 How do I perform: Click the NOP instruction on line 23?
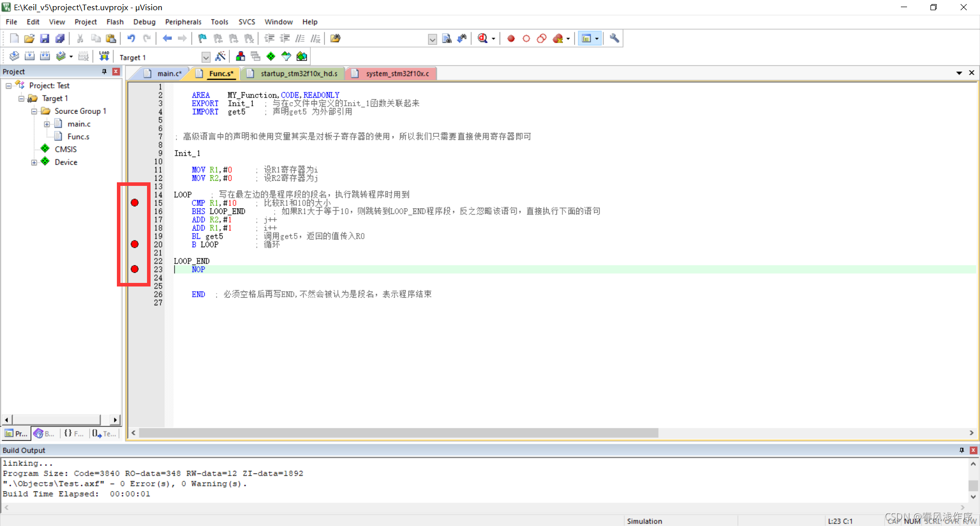point(198,269)
